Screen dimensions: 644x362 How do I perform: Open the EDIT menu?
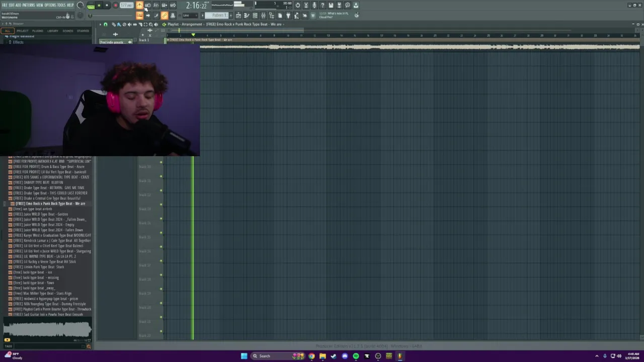12,5
